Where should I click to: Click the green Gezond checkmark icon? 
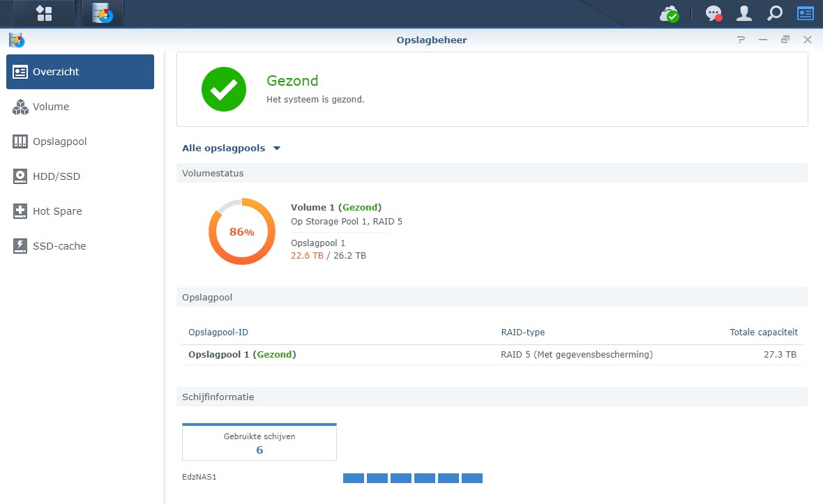(224, 89)
